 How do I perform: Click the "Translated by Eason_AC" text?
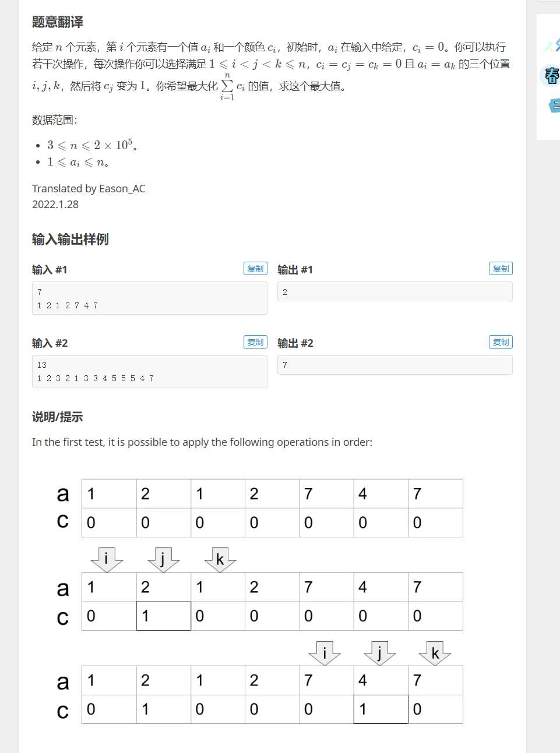click(89, 189)
